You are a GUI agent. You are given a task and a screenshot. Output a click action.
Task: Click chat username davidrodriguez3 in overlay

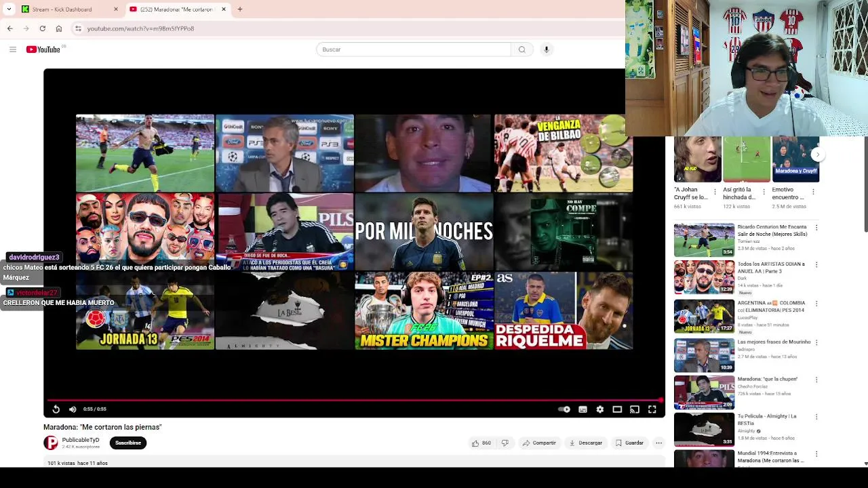[x=34, y=258]
